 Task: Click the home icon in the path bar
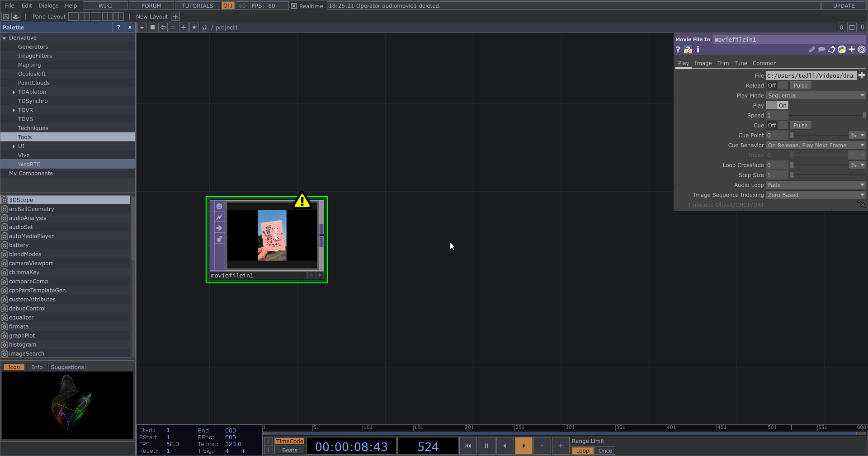[x=205, y=28]
